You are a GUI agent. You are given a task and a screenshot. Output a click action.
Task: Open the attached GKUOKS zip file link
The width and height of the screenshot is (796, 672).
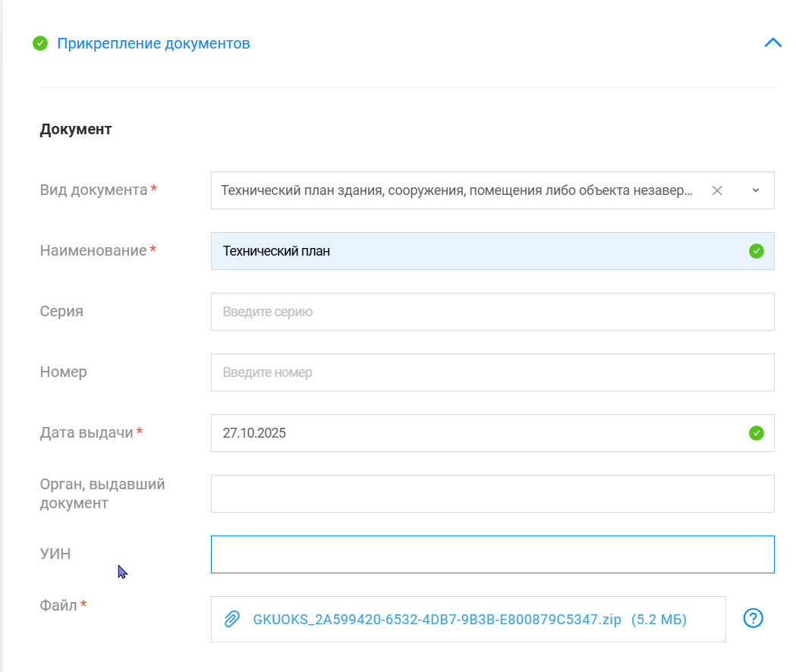click(437, 620)
